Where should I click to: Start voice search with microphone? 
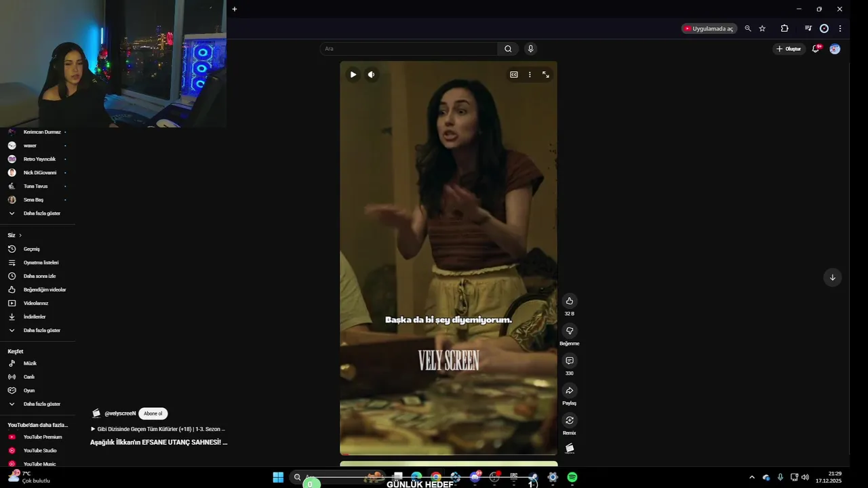pos(531,49)
